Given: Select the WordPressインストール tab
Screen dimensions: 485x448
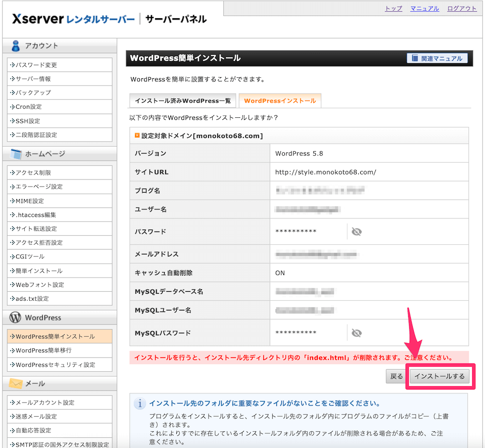Looking at the screenshot, I should pyautogui.click(x=280, y=101).
